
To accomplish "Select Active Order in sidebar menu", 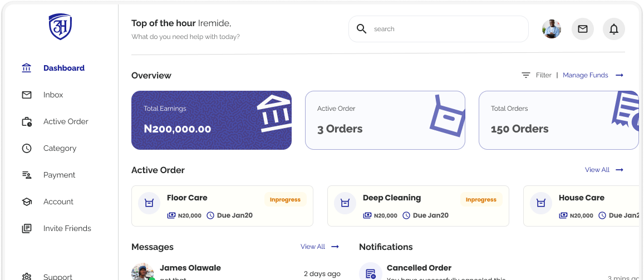I will click(66, 121).
